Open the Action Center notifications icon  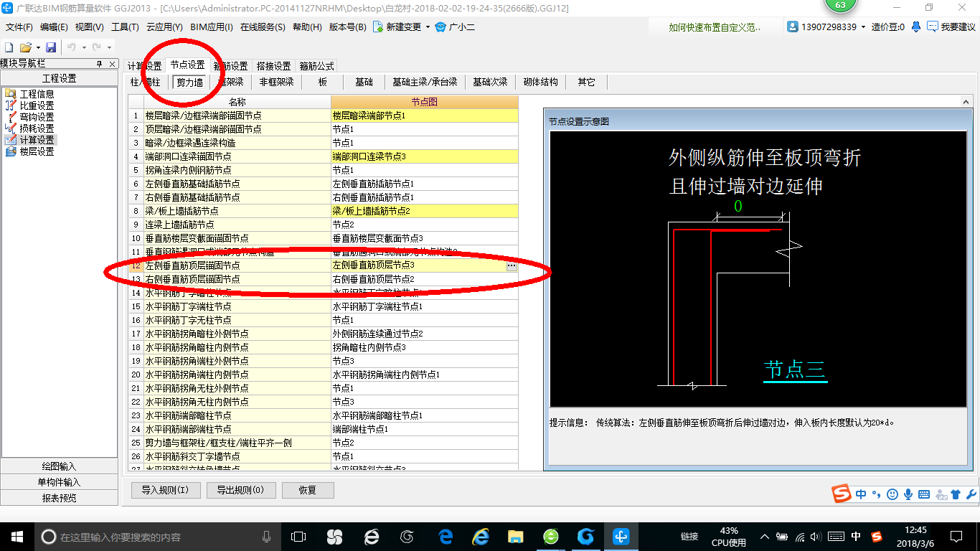pyautogui.click(x=956, y=536)
